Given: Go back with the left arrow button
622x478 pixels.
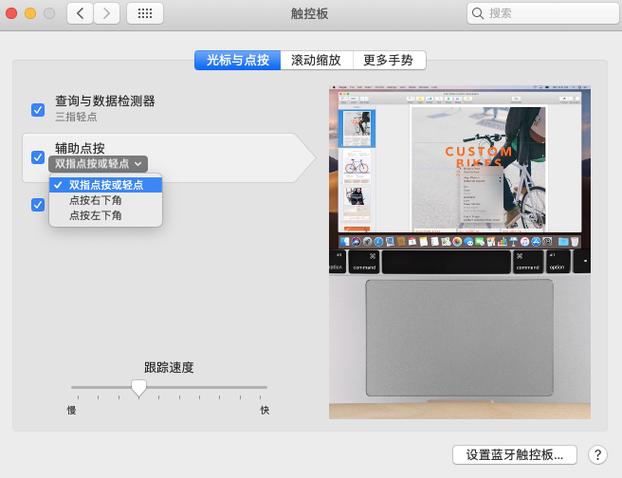Looking at the screenshot, I should tap(80, 13).
